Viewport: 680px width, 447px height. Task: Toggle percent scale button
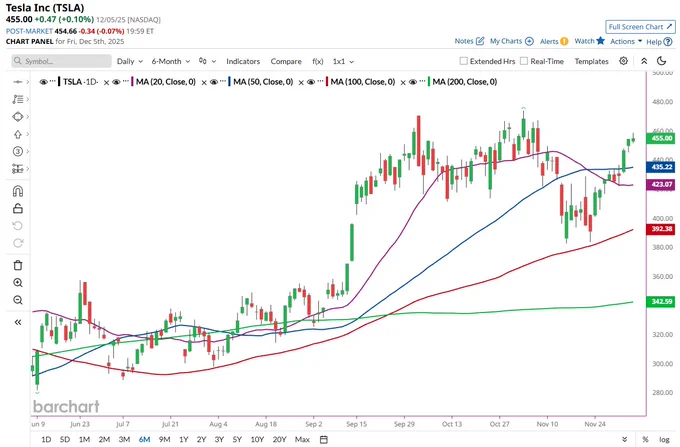coord(645,440)
